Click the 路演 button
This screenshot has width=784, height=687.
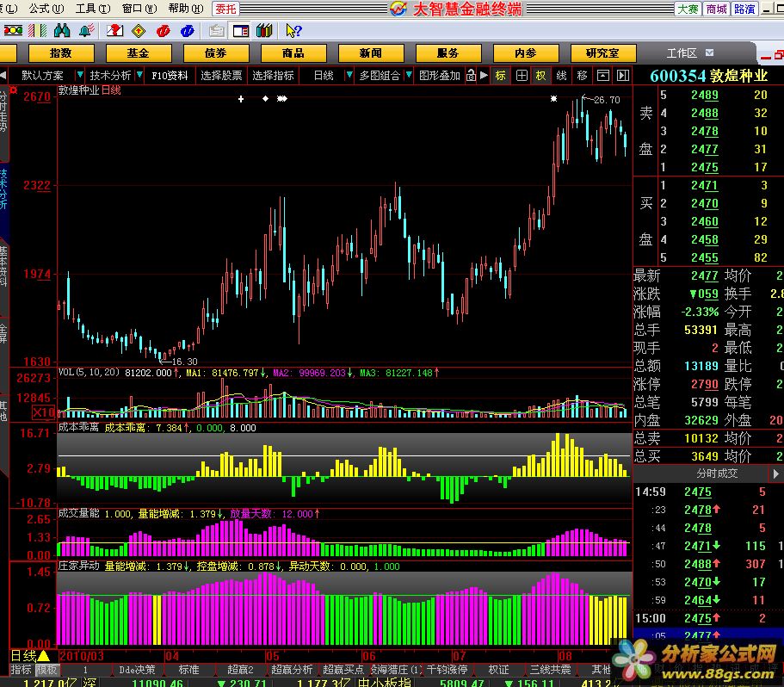(744, 9)
